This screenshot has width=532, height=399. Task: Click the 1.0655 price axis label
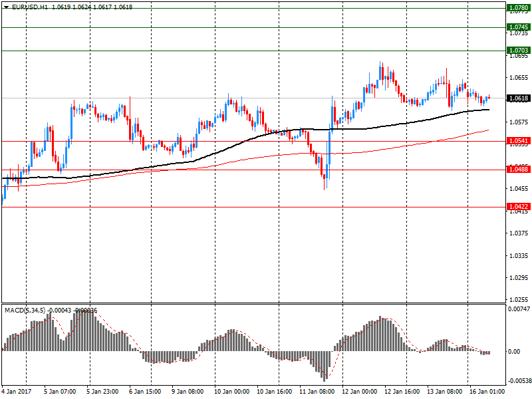[519, 78]
